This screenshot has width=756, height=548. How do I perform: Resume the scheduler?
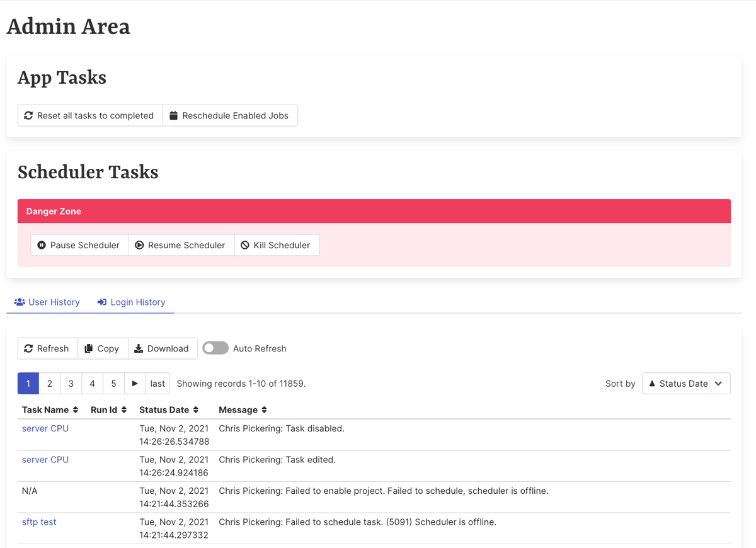pyautogui.click(x=180, y=246)
